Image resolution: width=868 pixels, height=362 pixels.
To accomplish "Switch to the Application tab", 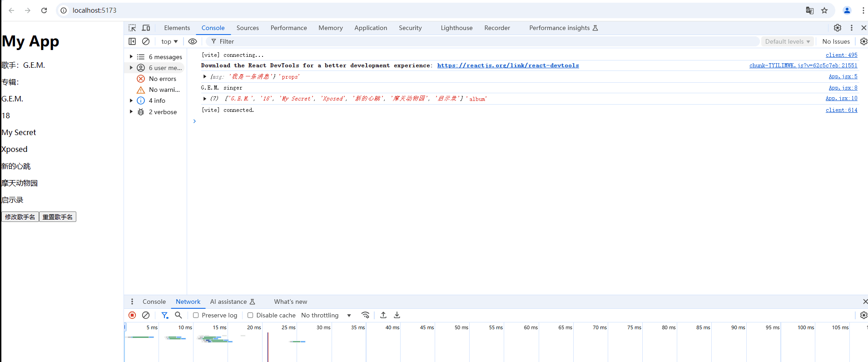I will [371, 28].
